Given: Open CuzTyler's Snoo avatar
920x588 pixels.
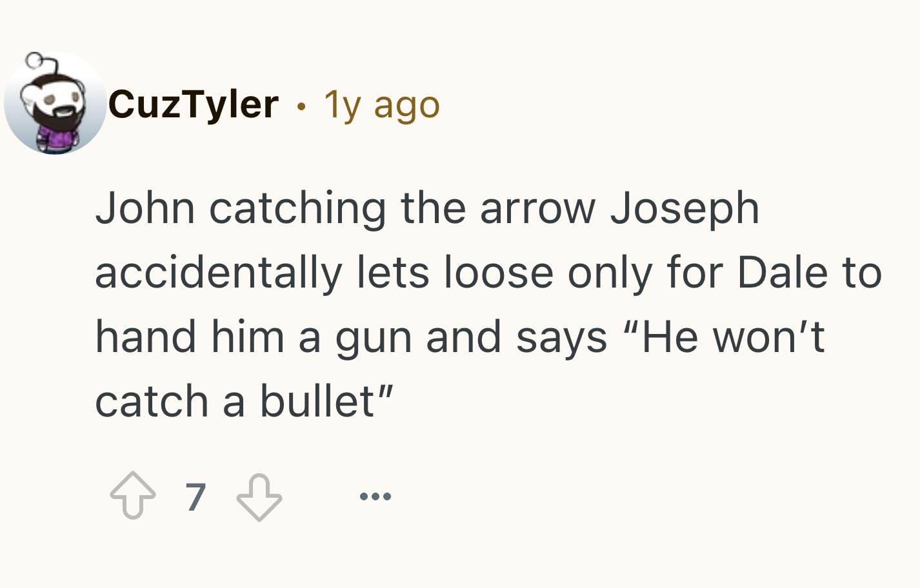Looking at the screenshot, I should click(x=55, y=103).
